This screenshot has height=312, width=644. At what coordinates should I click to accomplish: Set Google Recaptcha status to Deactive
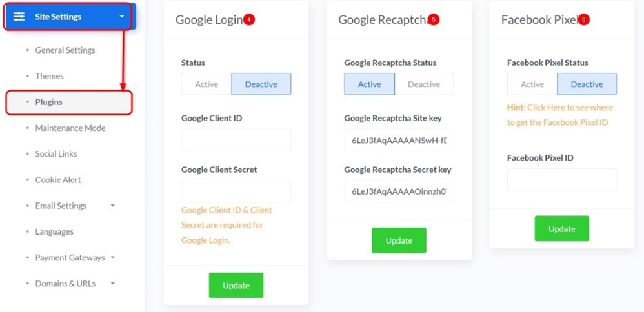click(424, 84)
